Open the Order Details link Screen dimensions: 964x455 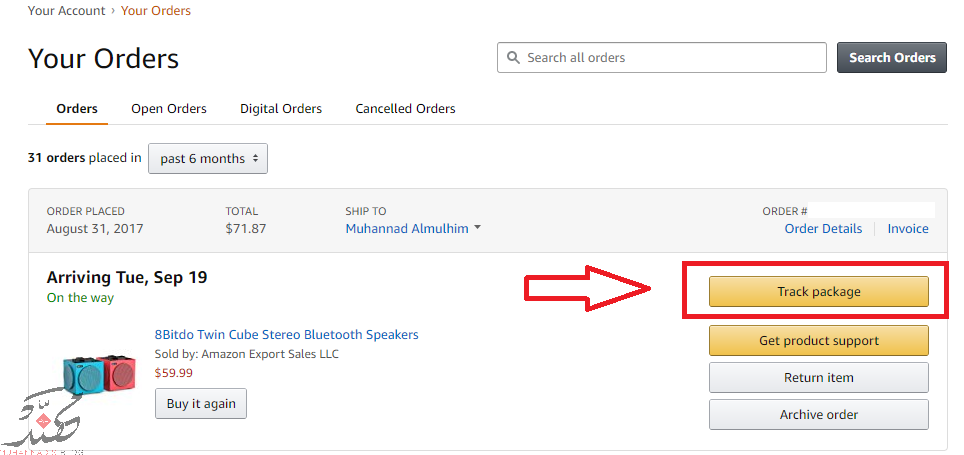pyautogui.click(x=823, y=229)
